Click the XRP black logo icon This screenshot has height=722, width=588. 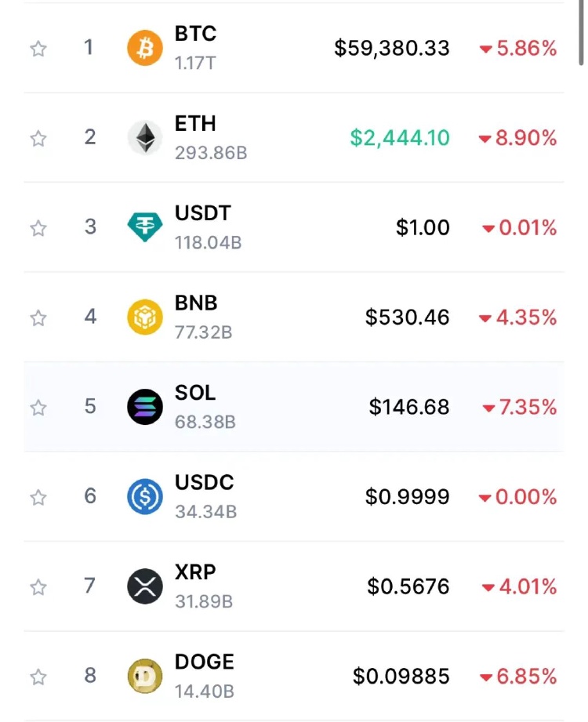click(x=144, y=586)
